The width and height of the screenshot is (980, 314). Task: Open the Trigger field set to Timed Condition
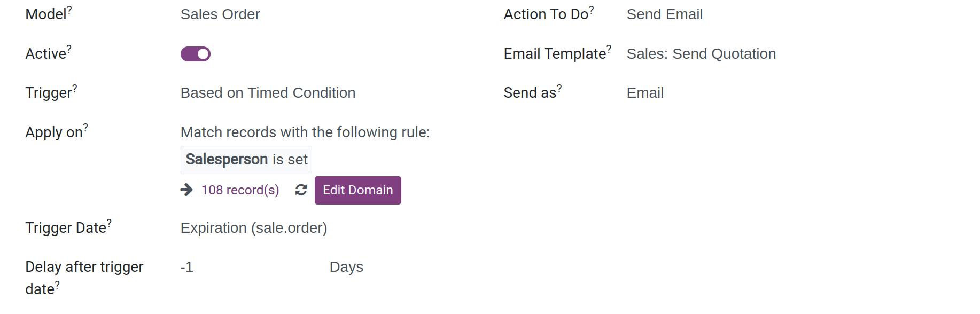pos(268,93)
